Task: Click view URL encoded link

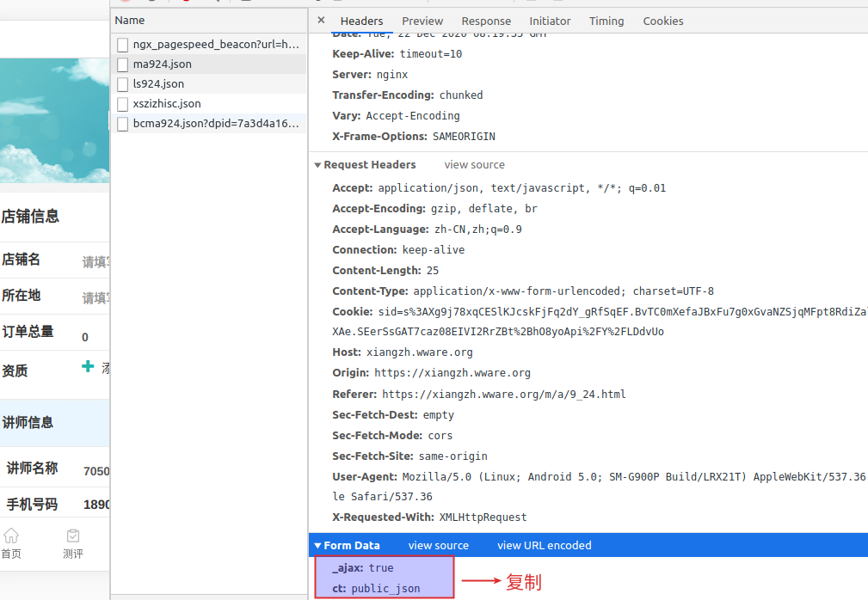Action: [x=544, y=546]
